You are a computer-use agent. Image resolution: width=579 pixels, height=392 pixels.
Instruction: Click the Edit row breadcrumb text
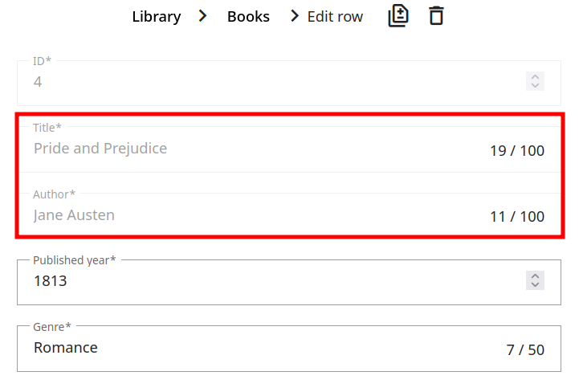(x=335, y=17)
